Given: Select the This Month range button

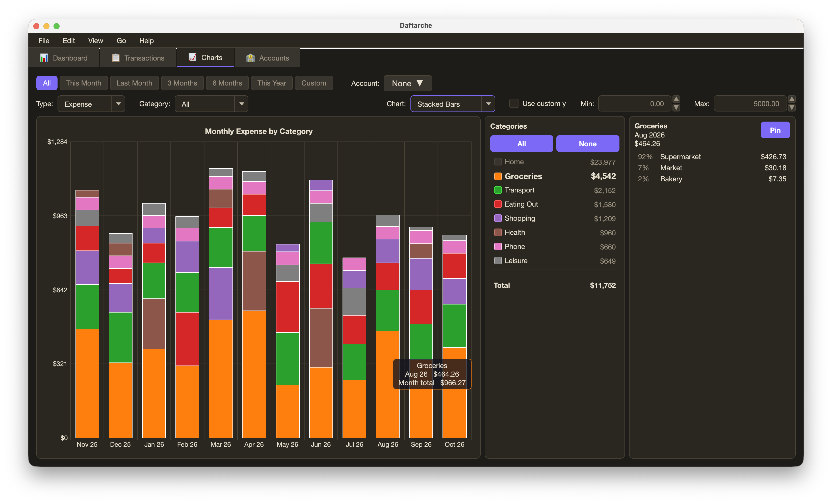Looking at the screenshot, I should click(x=83, y=83).
